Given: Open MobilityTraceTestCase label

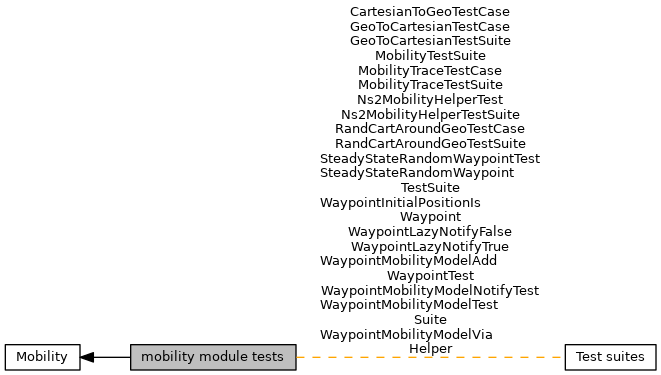Looking at the screenshot, I should click(x=430, y=70).
